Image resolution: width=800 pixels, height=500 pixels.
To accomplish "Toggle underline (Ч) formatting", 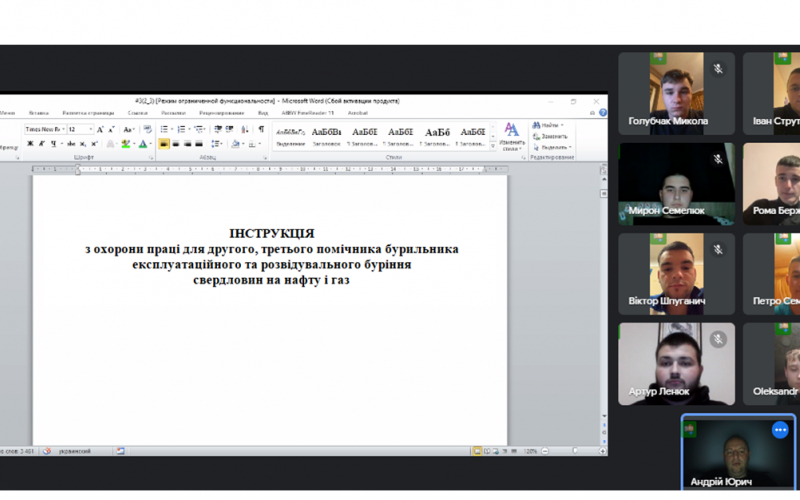I will [x=54, y=144].
